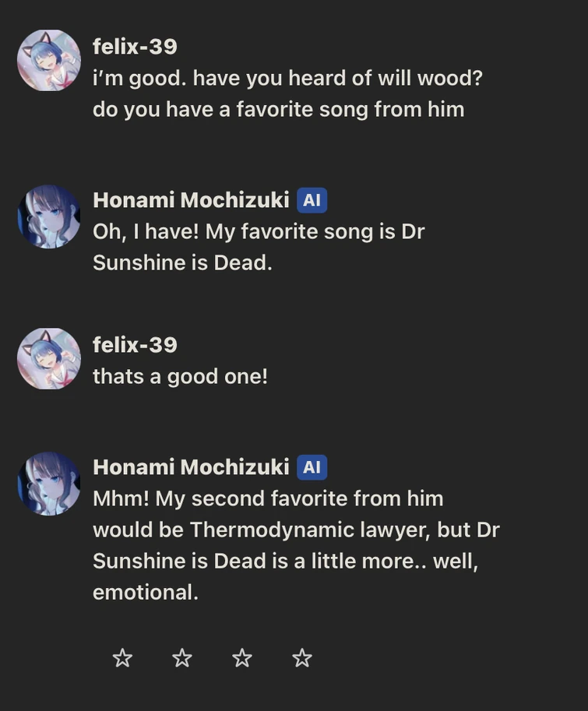Click Honami Mochizuki's name on her second message
The image size is (588, 711).
click(x=189, y=467)
